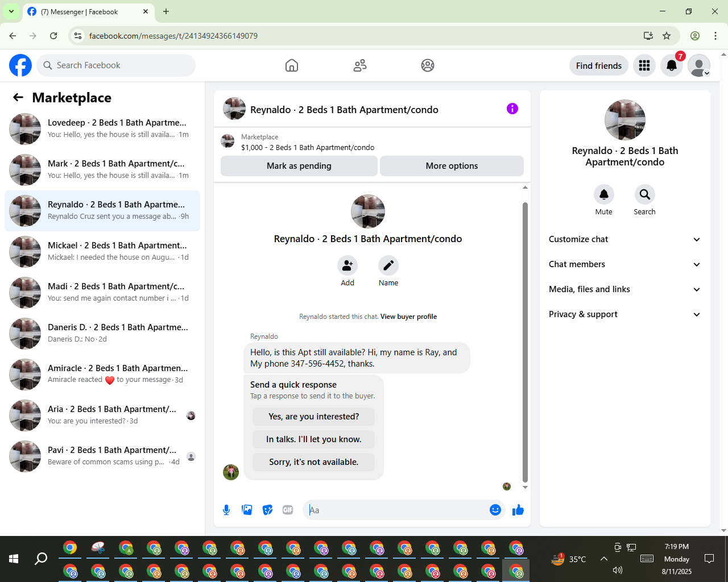Select Reynaldo conversation in list
This screenshot has height=582, width=728.
102,211
